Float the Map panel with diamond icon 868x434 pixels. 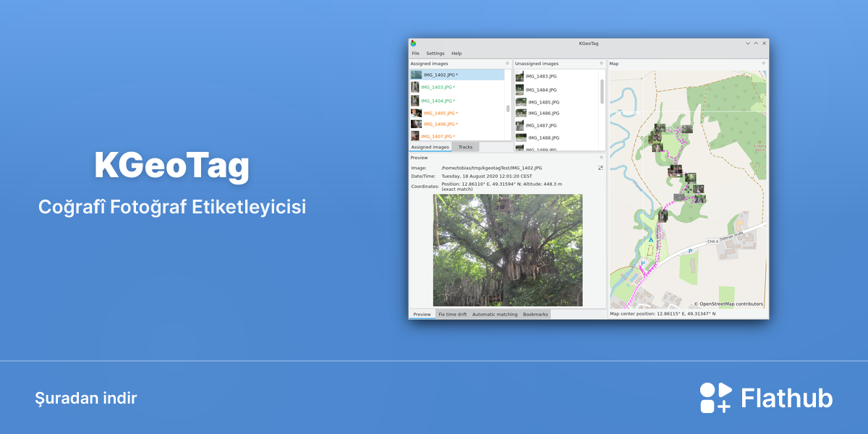tap(763, 64)
